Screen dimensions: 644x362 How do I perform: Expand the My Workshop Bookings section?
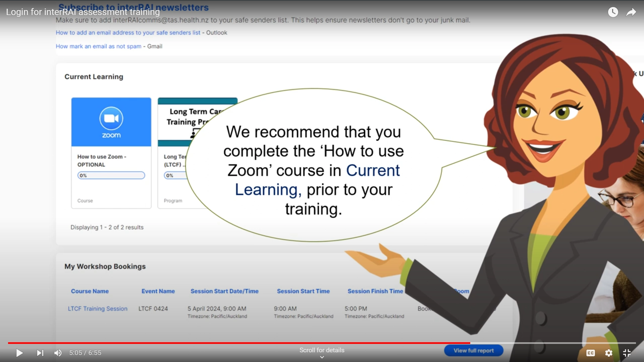point(105,266)
